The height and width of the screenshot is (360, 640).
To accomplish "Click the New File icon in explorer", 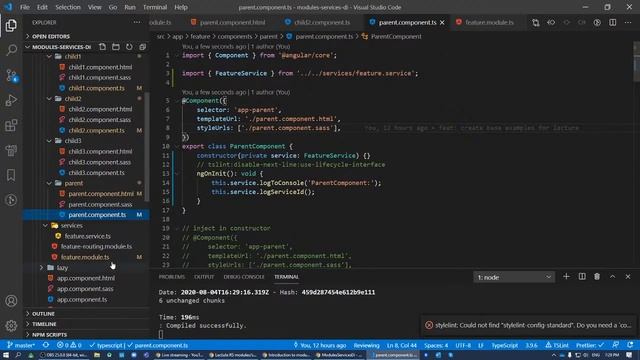I will pos(102,47).
